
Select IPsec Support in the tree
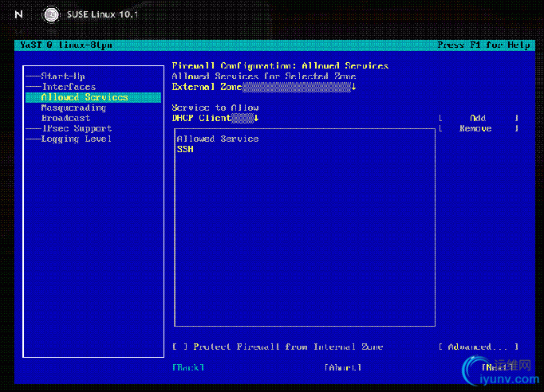click(77, 128)
